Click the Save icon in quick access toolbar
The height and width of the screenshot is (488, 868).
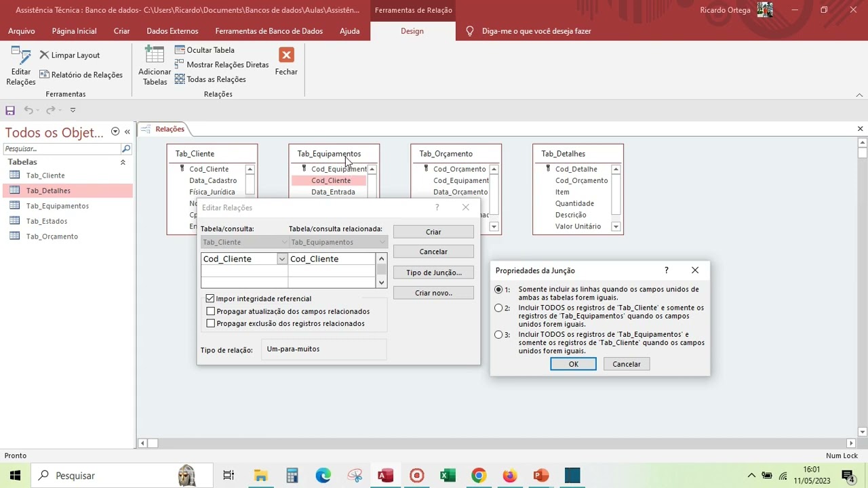click(10, 110)
